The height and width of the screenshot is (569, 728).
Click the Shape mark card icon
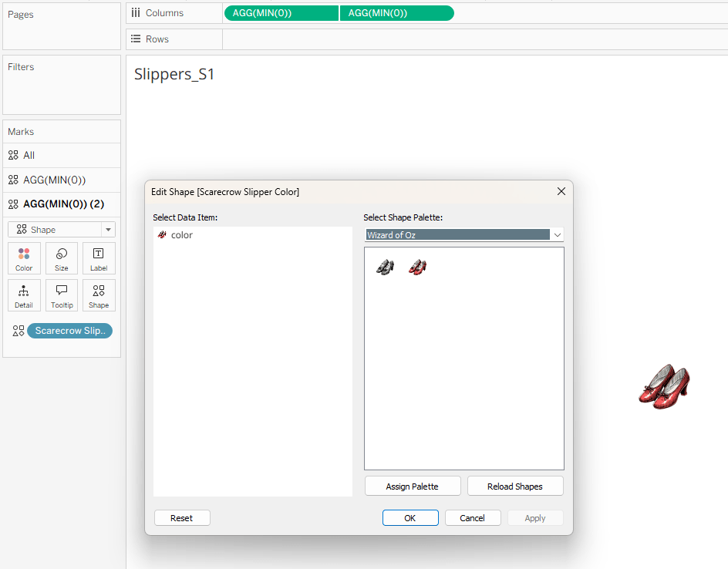(99, 296)
